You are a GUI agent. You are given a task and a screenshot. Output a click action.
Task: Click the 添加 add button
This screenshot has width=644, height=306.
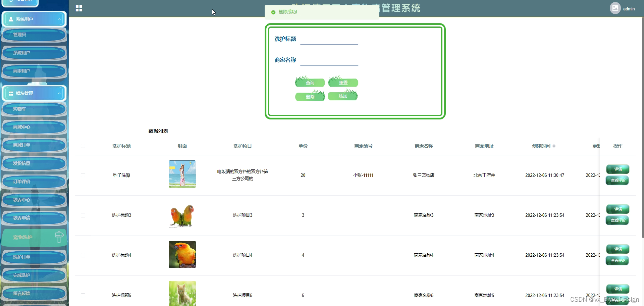pyautogui.click(x=343, y=96)
